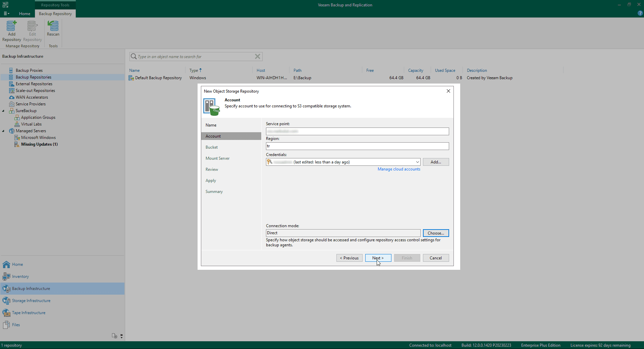Click the Next button in wizard
The image size is (644, 349).
(x=378, y=258)
